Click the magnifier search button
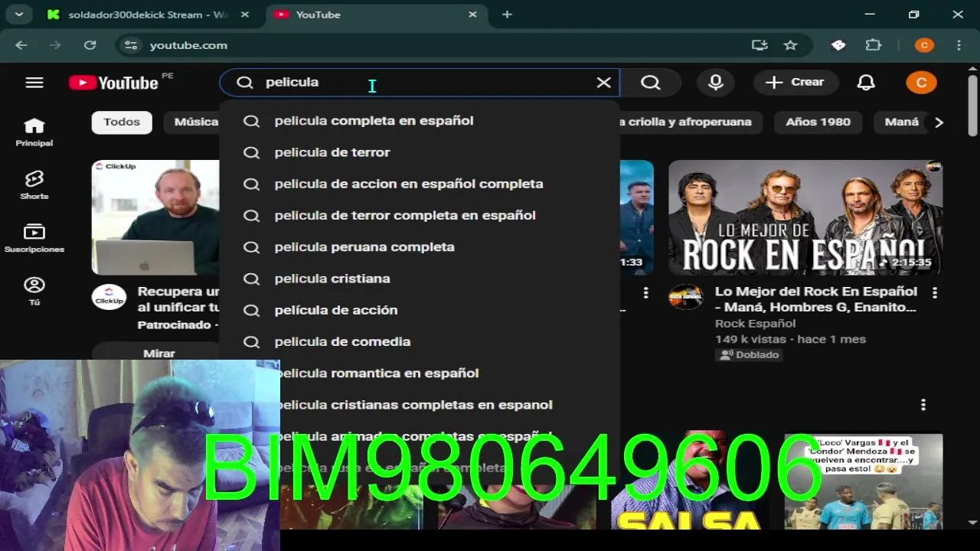Viewport: 980px width, 551px height. [651, 83]
